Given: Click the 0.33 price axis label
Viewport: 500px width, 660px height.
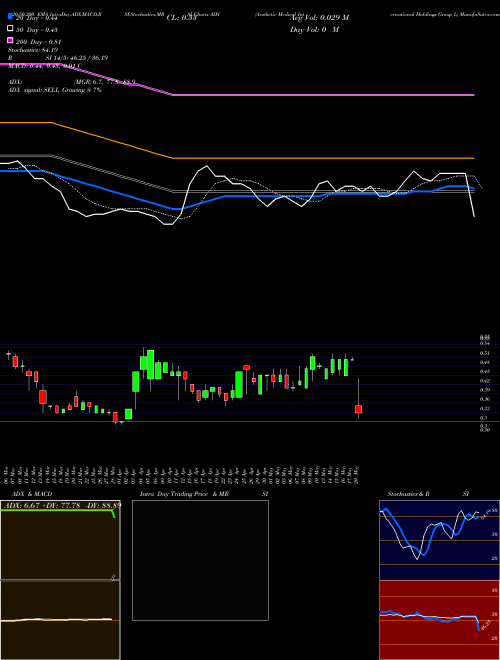Looking at the screenshot, I should 485,409.
